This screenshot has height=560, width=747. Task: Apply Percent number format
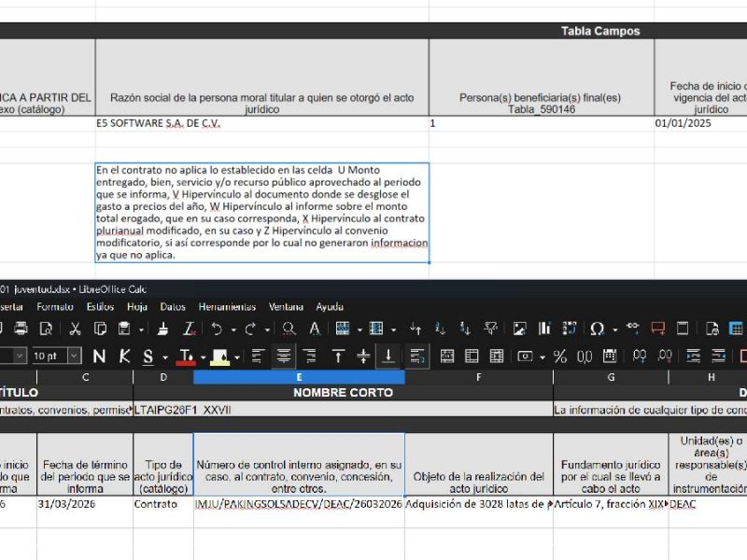[560, 357]
